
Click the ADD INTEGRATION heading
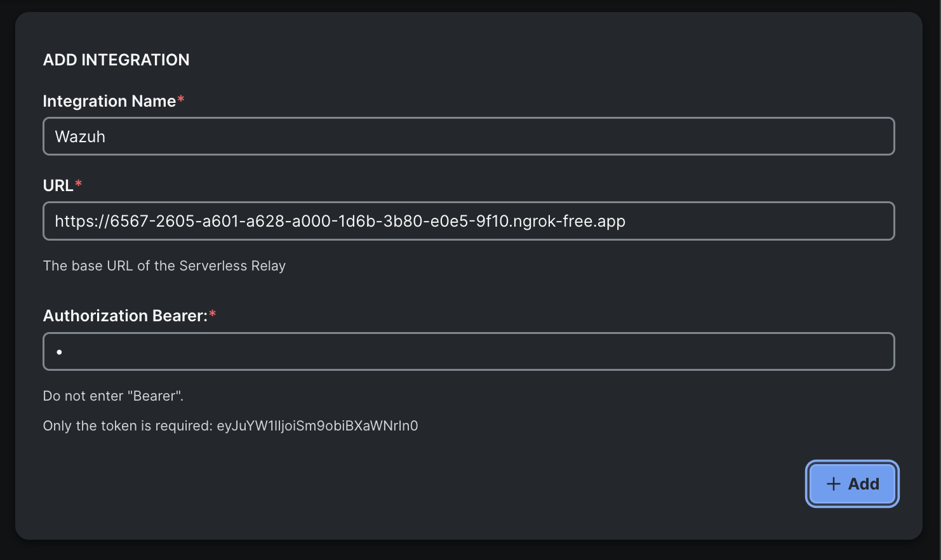pyautogui.click(x=116, y=60)
